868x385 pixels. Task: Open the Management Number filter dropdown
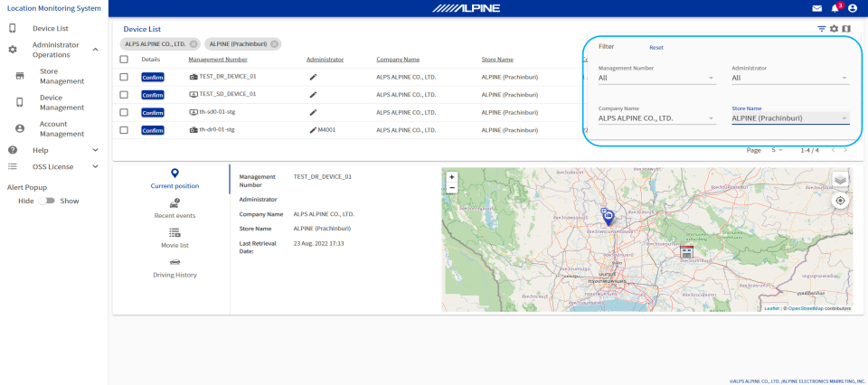click(x=657, y=78)
